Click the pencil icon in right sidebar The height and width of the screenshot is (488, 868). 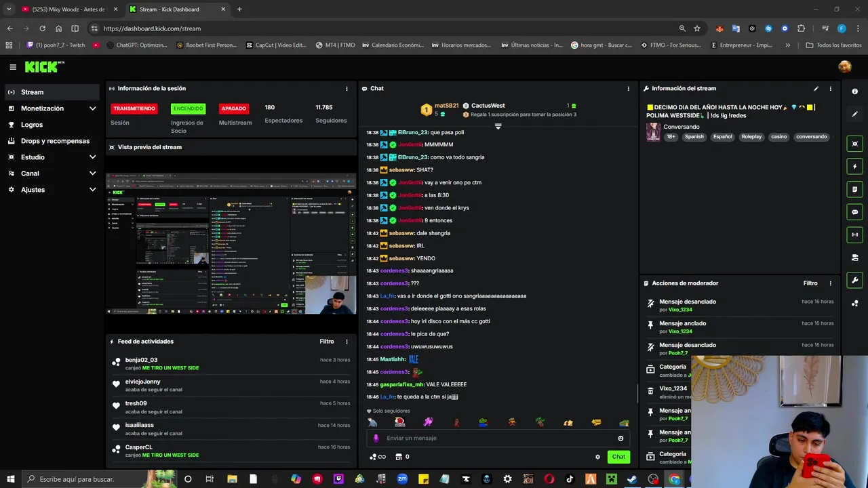tap(854, 114)
